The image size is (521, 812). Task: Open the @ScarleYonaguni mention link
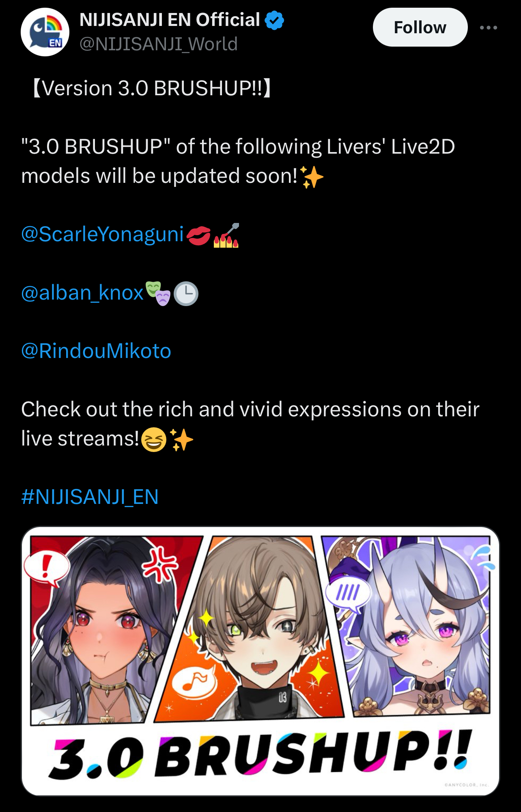pos(103,234)
